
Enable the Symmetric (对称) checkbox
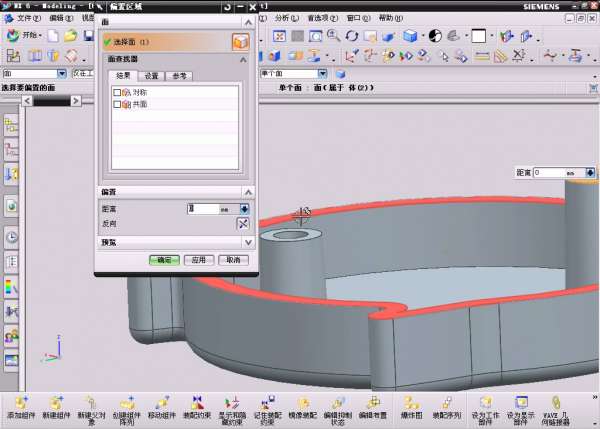pyautogui.click(x=117, y=92)
